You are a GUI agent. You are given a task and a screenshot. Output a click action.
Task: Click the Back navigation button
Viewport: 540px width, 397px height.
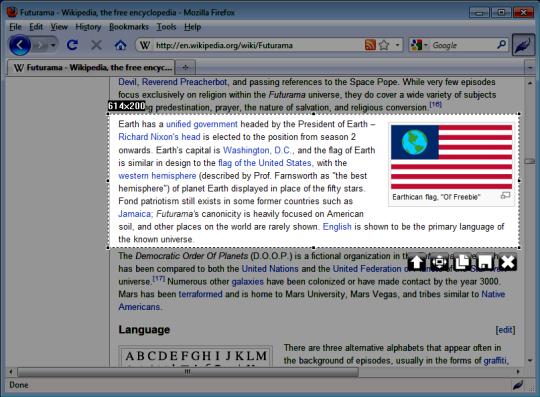click(x=20, y=45)
